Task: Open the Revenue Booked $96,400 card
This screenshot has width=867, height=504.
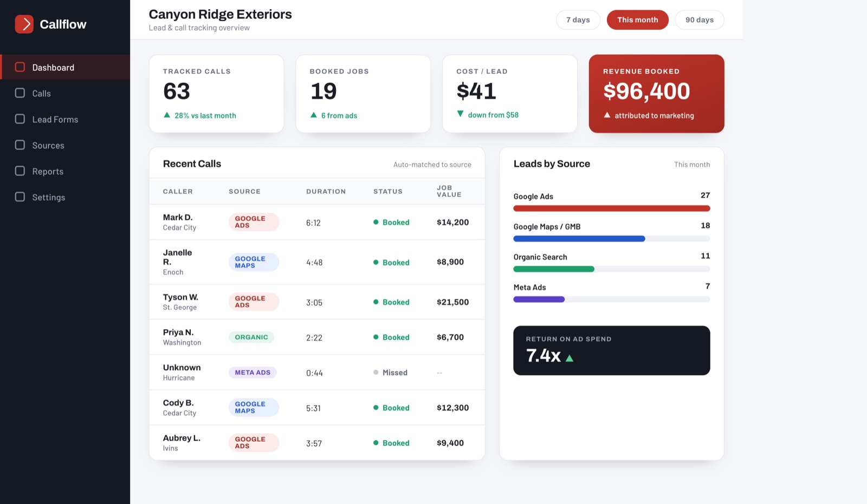Action: coord(657,94)
